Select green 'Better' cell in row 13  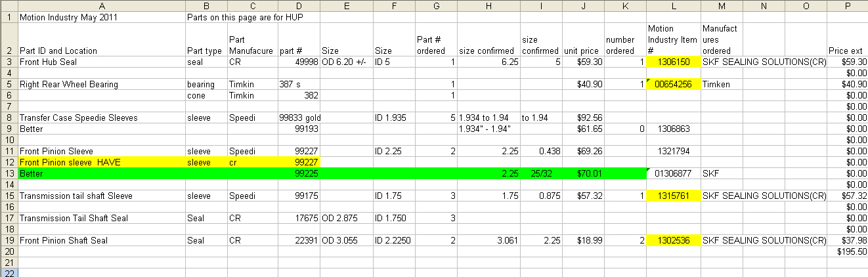(100, 173)
